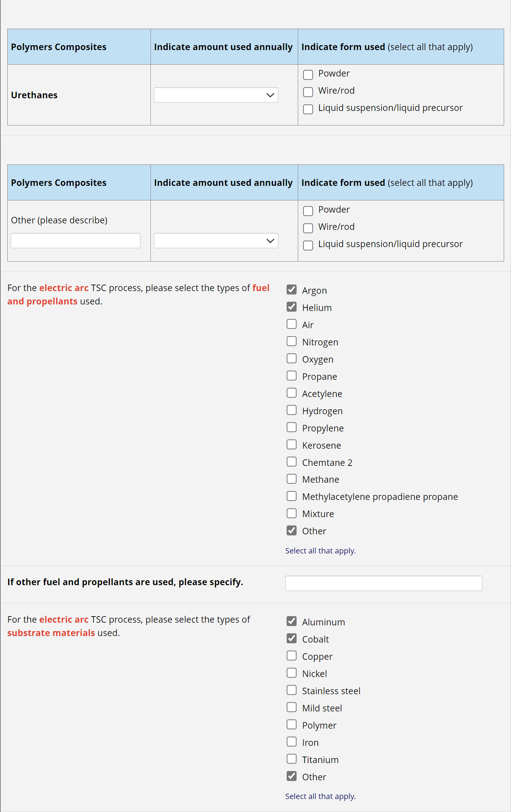Image resolution: width=511 pixels, height=812 pixels.
Task: Tick the Kerosene option
Action: (x=292, y=444)
